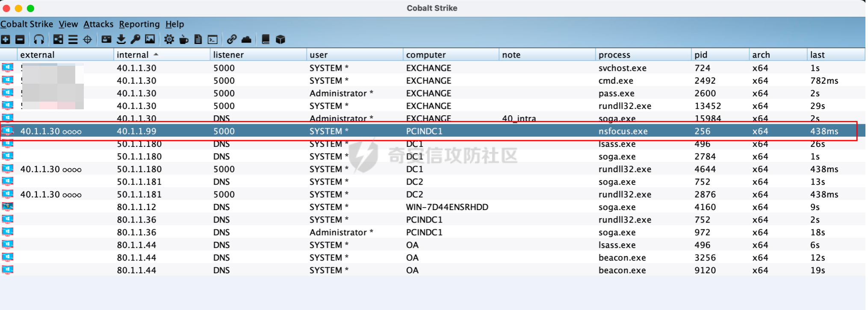The width and height of the screenshot is (868, 310).
Task: Click the beacon icon of nsfocus.exe row
Action: (8, 131)
